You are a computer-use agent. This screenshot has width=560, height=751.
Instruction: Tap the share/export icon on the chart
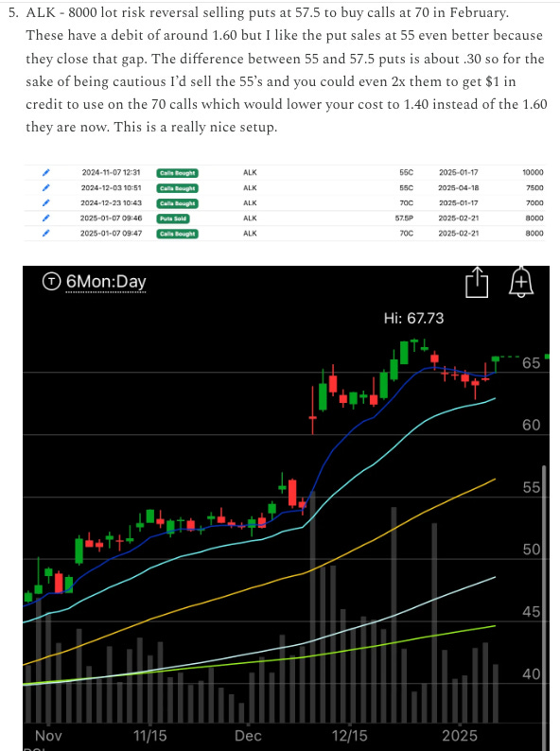click(477, 283)
